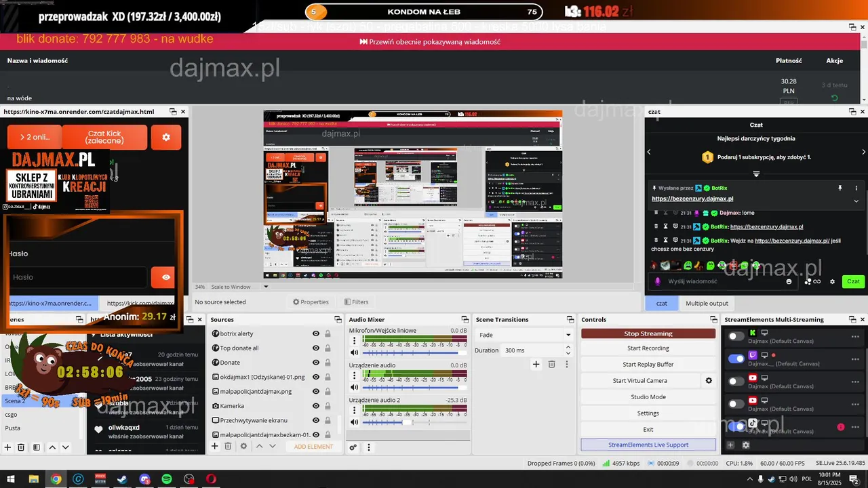The image size is (868, 488).
Task: Click the orange settings gear in kino panel
Action: pos(166,137)
